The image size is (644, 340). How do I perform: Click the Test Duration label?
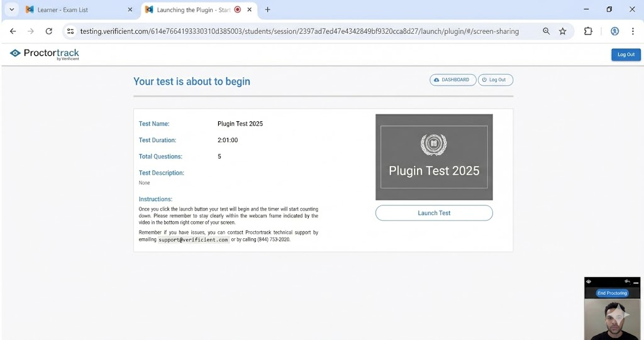(157, 140)
